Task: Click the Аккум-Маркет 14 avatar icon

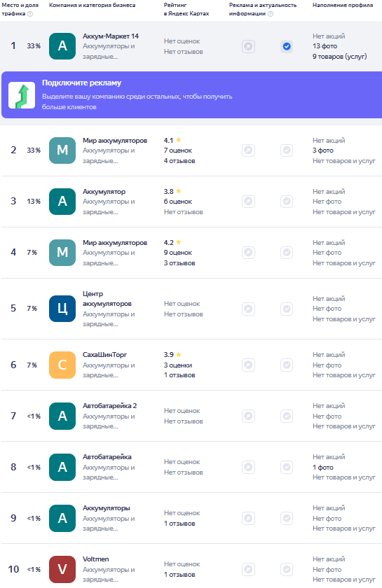Action: point(62,46)
